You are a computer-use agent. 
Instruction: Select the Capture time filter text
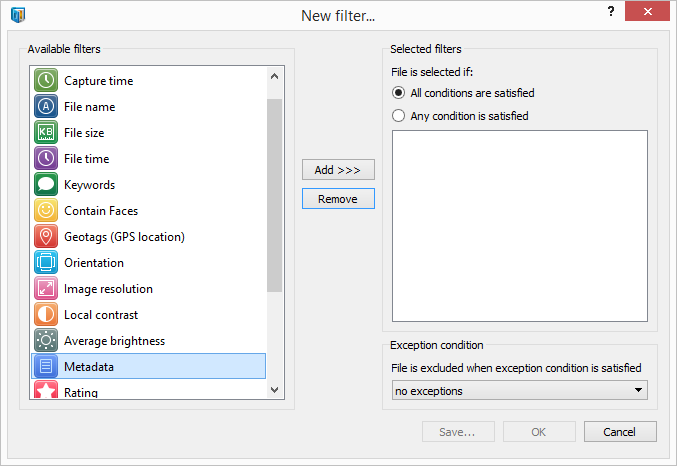pyautogui.click(x=98, y=81)
